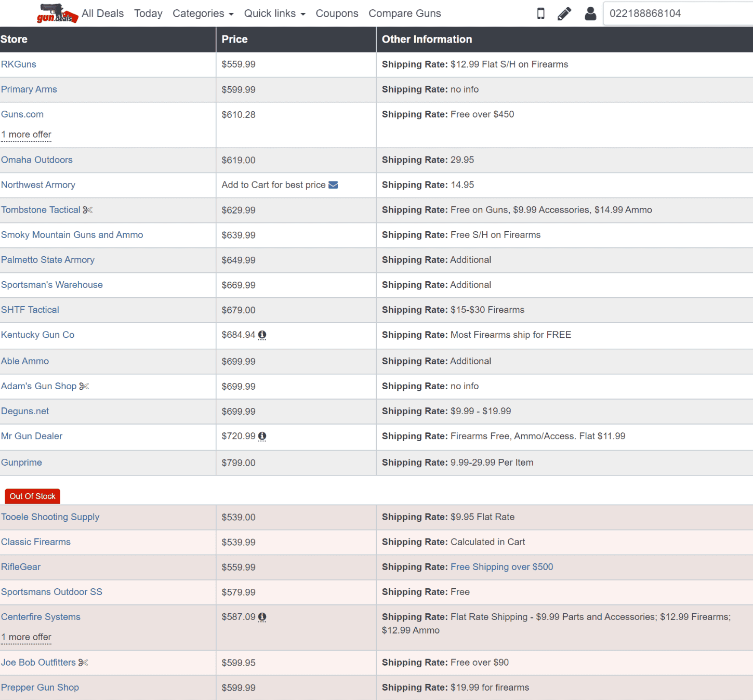Image resolution: width=753 pixels, height=700 pixels.
Task: Open Tombstone Tactical store link
Action: 41,210
